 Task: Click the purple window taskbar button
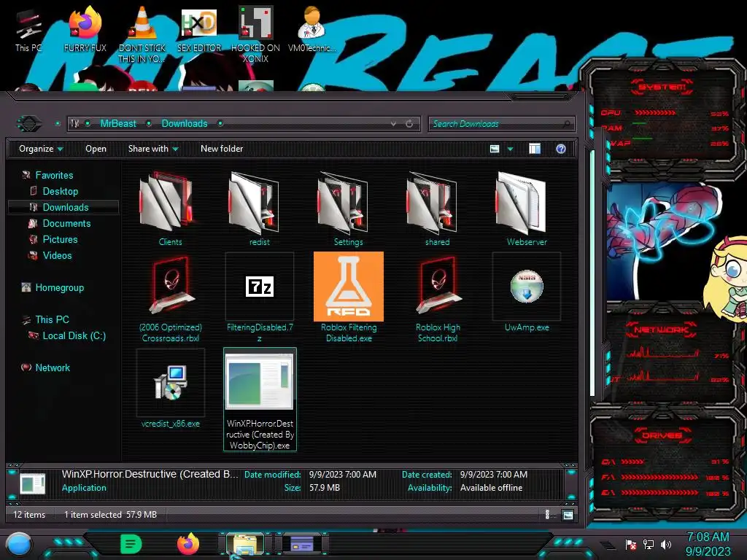point(301,544)
